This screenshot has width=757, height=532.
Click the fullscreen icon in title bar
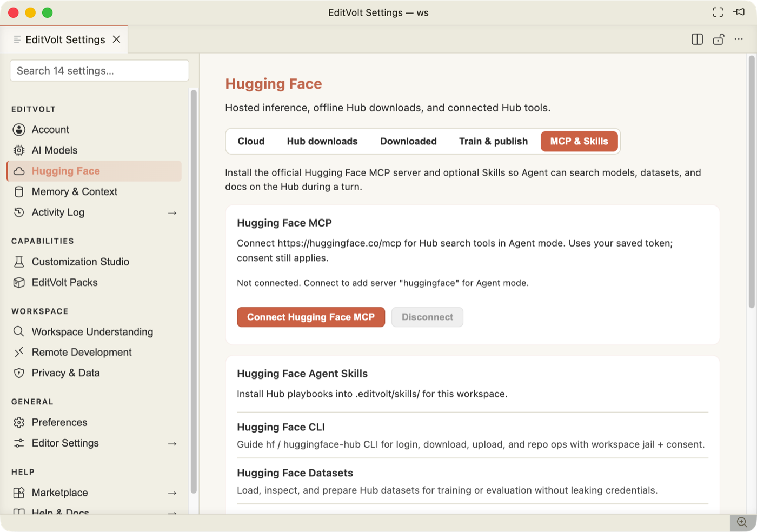click(718, 12)
